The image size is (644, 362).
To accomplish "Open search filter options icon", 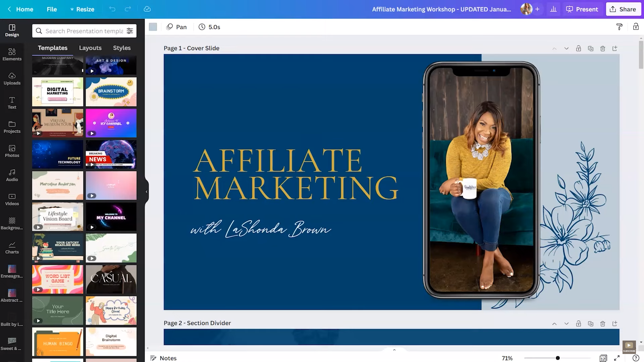I will pos(130,31).
